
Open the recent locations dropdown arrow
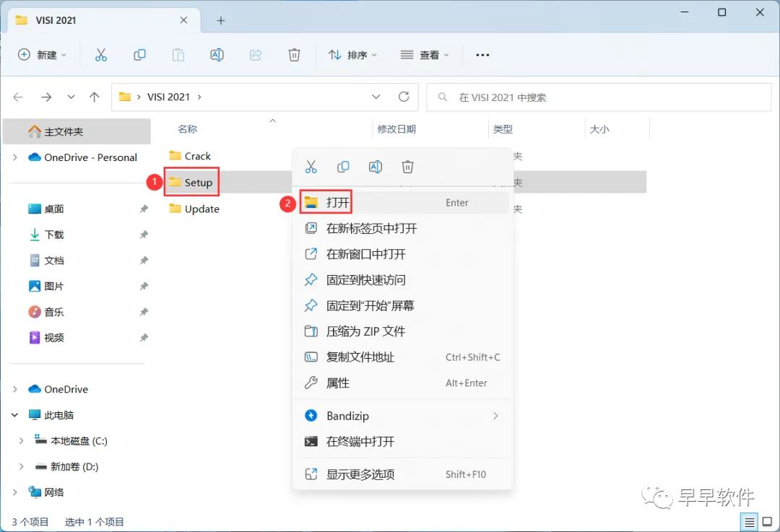point(71,97)
